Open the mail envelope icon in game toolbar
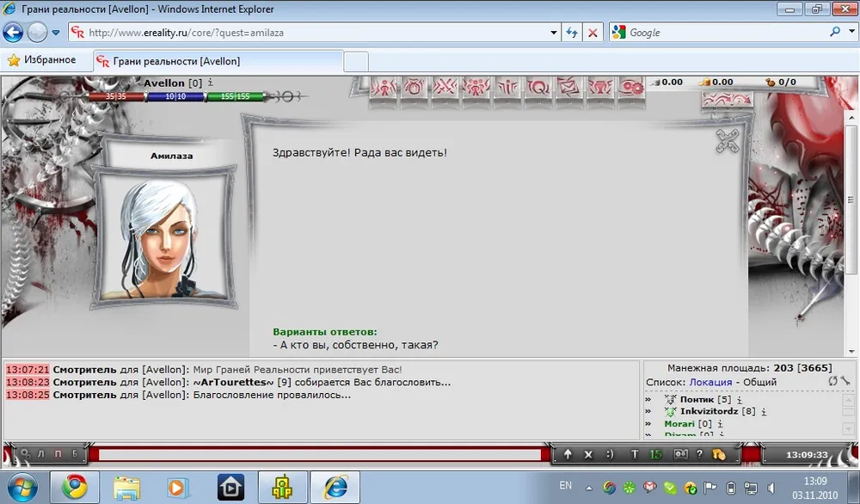This screenshot has height=504, width=860. [570, 86]
